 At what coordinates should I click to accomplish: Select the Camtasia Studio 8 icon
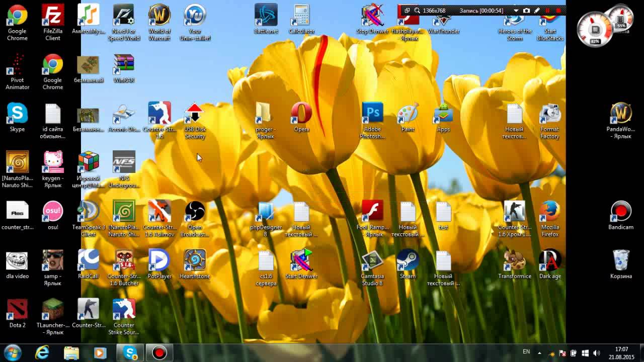coord(372,268)
